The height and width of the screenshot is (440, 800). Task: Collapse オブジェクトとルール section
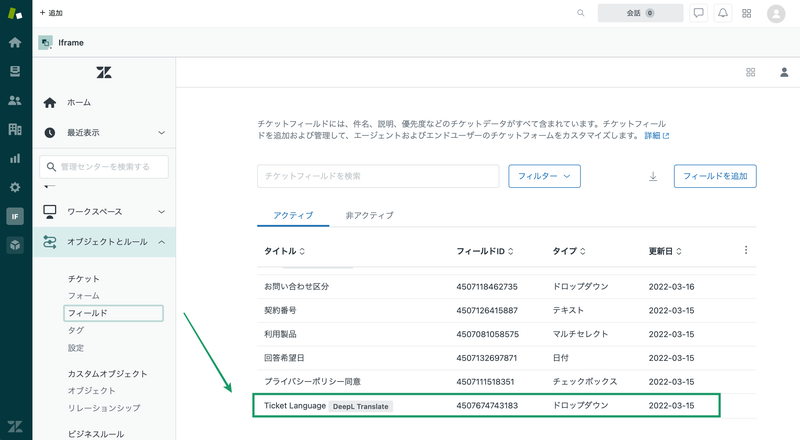[x=104, y=242]
